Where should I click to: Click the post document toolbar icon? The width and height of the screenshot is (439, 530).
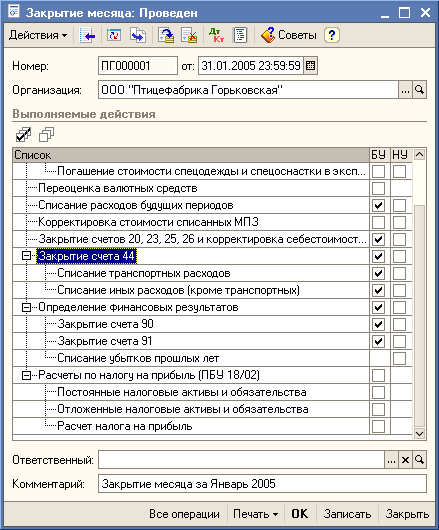166,35
